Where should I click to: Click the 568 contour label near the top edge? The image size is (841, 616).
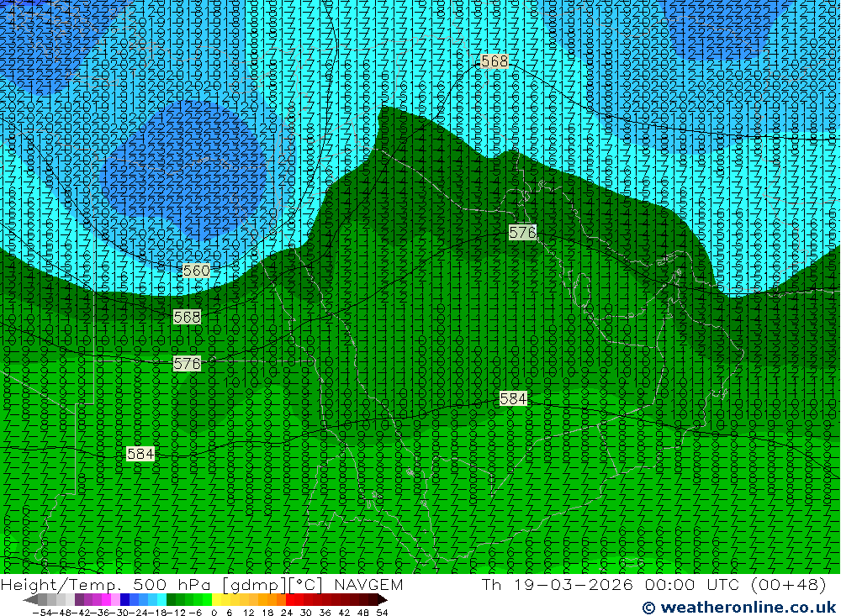tap(494, 61)
